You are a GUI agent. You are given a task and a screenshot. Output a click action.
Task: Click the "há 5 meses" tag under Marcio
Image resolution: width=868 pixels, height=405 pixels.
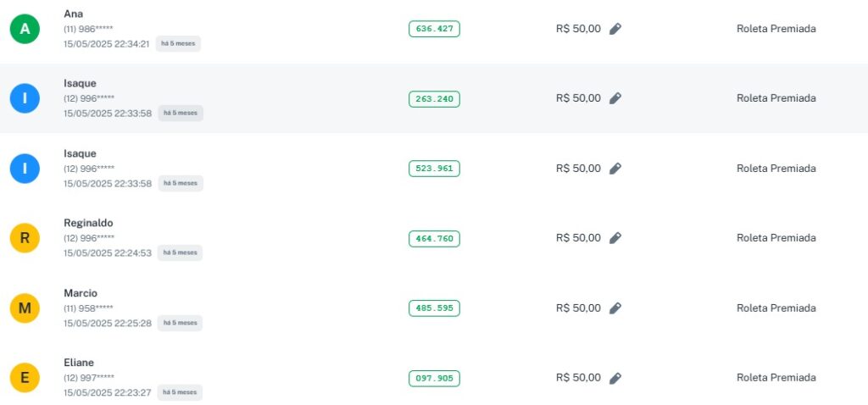[x=180, y=323]
